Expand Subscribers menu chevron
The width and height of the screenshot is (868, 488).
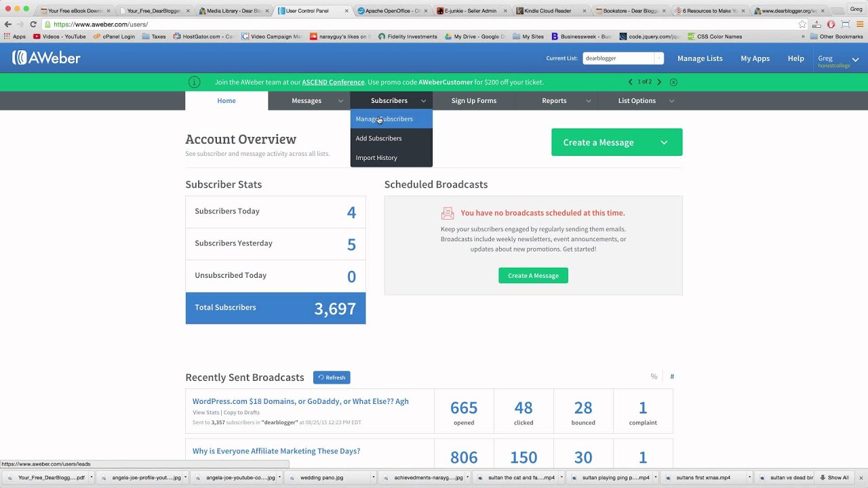pyautogui.click(x=423, y=101)
